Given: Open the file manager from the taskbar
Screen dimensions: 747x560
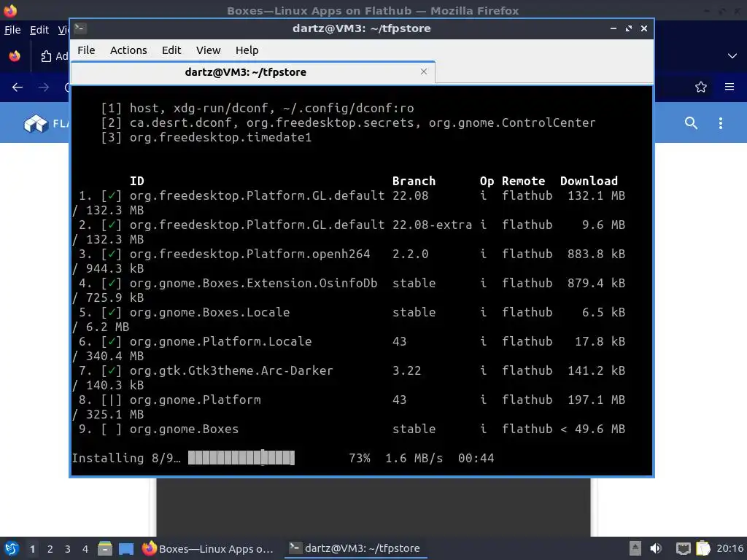Looking at the screenshot, I should coord(105,548).
